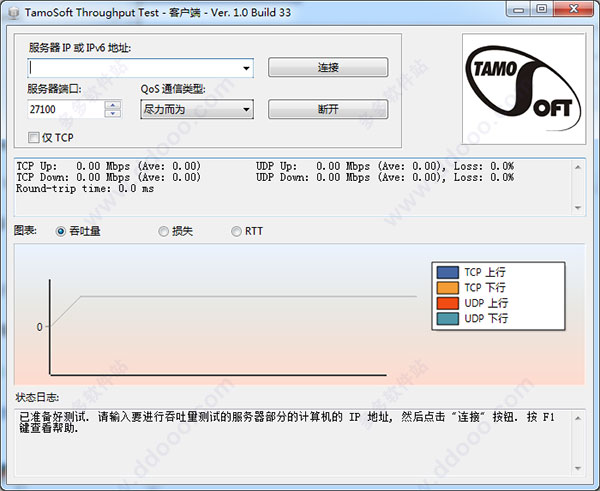Click the stats panel scroll down arrow

coord(578,208)
